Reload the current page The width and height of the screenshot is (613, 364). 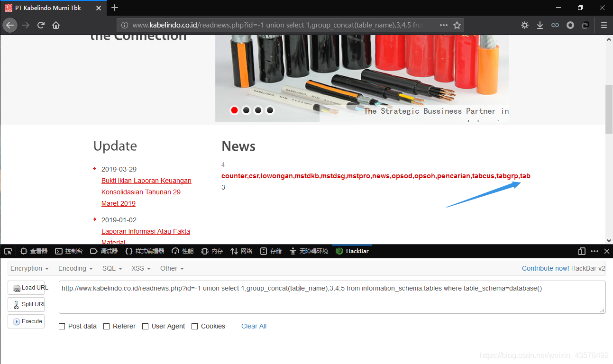pyautogui.click(x=41, y=25)
